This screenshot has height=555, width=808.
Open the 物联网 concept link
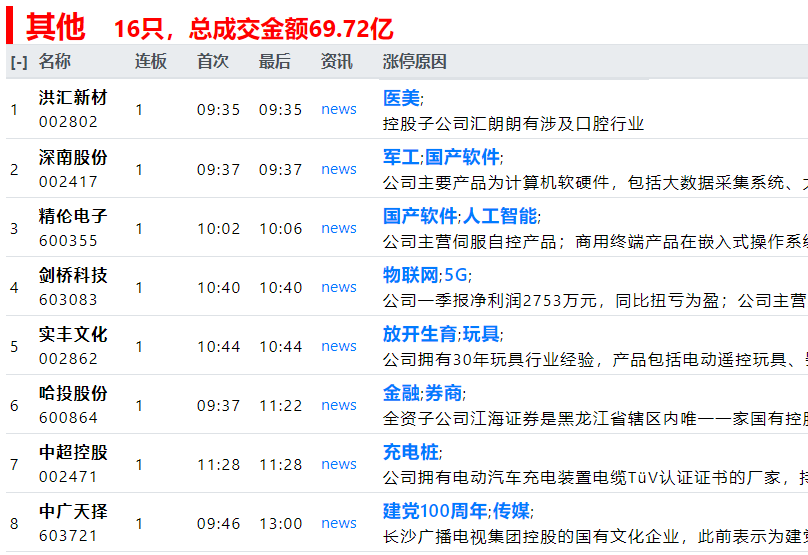point(411,275)
